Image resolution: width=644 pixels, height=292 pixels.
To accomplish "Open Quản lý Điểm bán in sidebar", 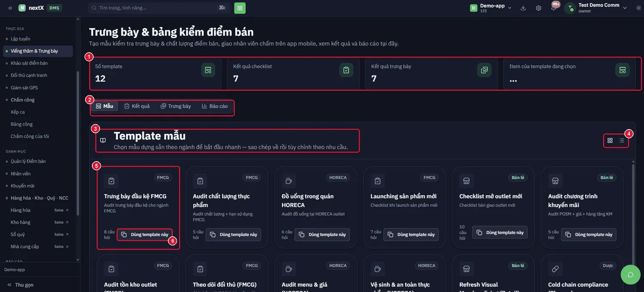I will (x=39, y=161).
